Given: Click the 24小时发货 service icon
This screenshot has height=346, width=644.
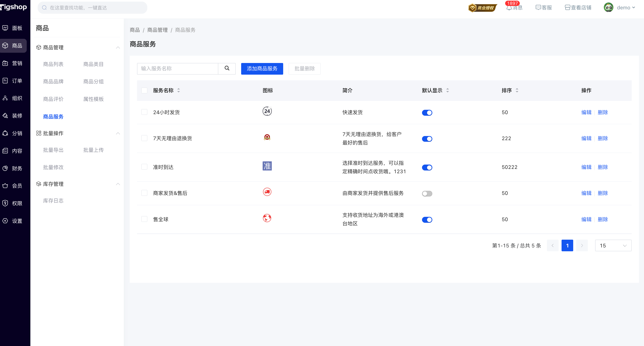Looking at the screenshot, I should pyautogui.click(x=267, y=111).
